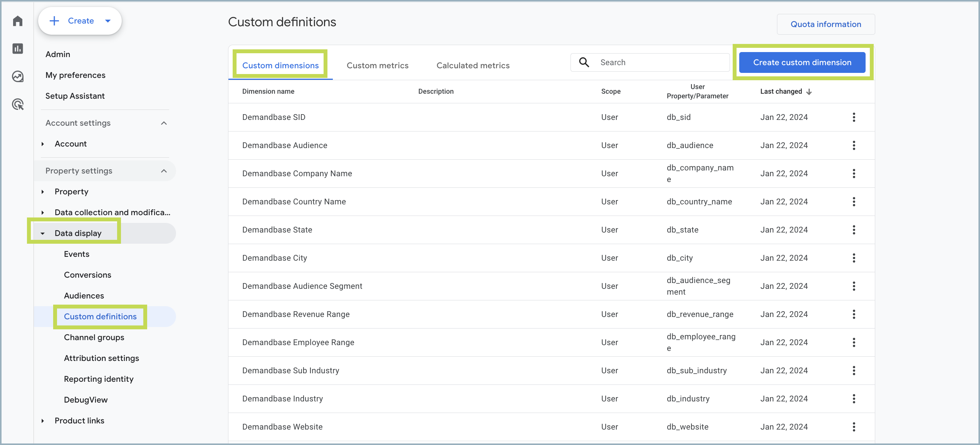
Task: Click the Demandbase Country Name row text
Action: coord(294,202)
